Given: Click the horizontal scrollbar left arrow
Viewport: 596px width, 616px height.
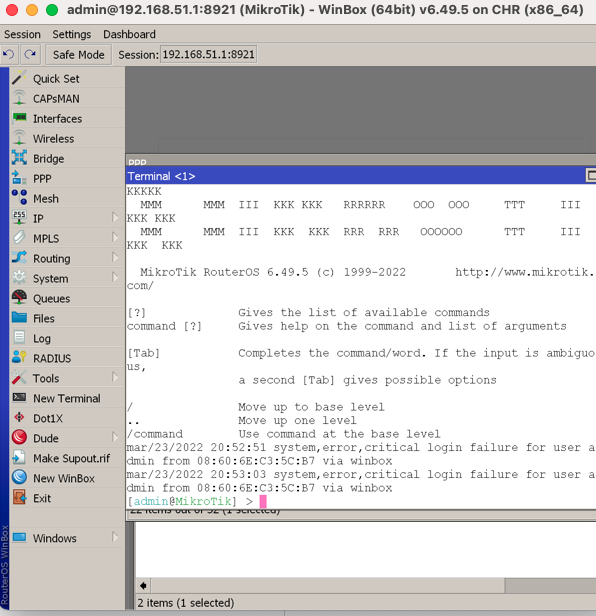Looking at the screenshot, I should tap(143, 586).
